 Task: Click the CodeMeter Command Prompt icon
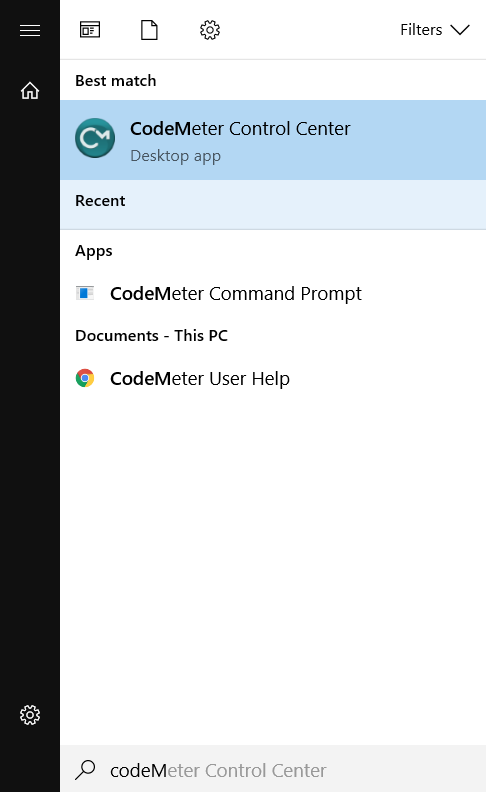tap(85, 293)
